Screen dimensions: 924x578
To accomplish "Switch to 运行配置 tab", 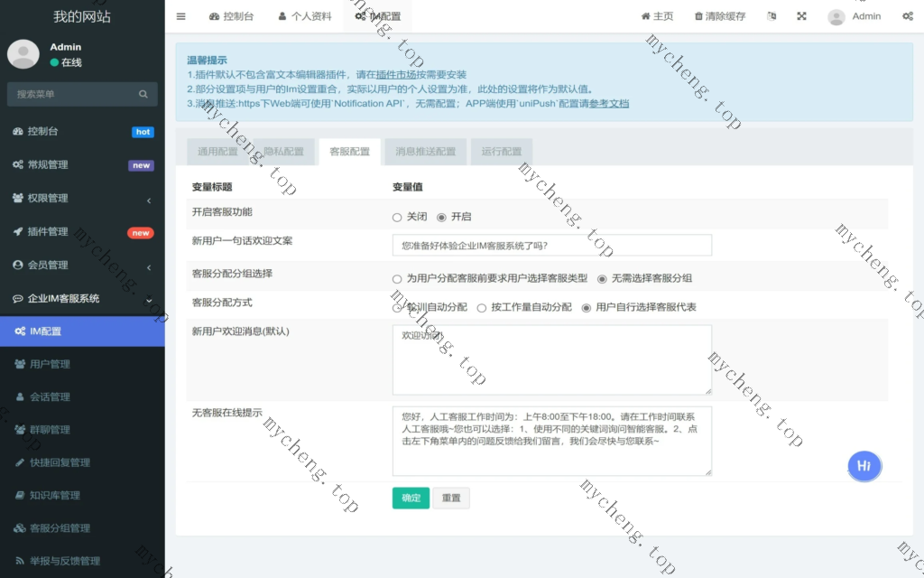I will [501, 152].
